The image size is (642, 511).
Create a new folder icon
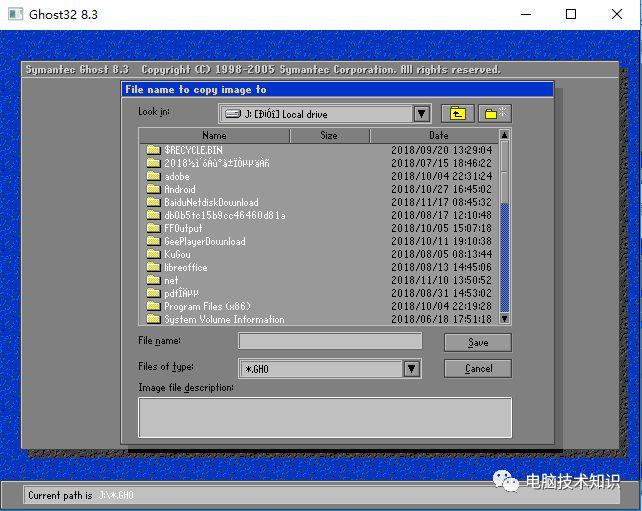495,113
